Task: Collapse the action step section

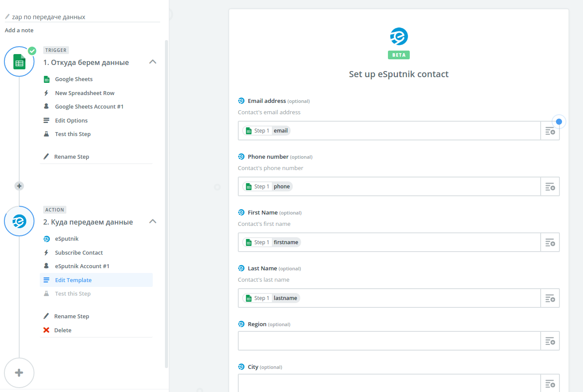Action: [x=153, y=222]
